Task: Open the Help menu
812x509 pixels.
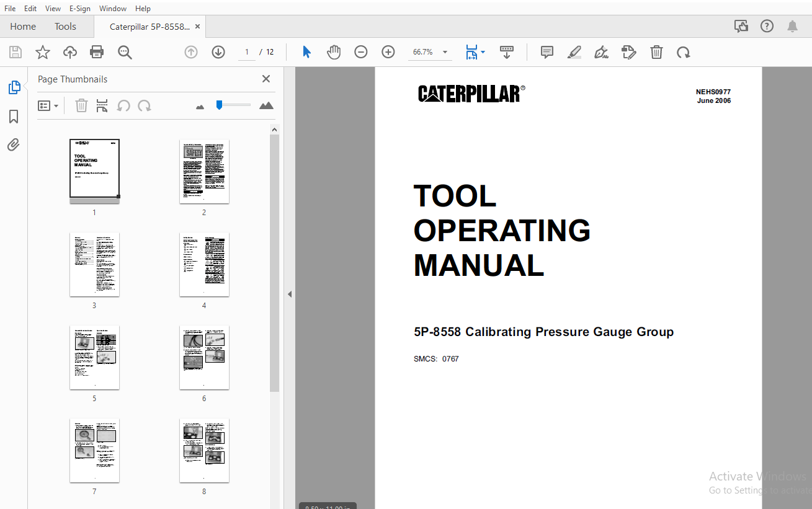Action: (143, 9)
